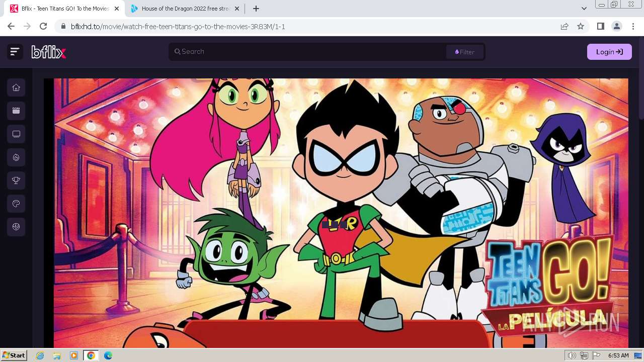Image resolution: width=644 pixels, height=362 pixels.
Task: Open the volume tray icon
Action: point(572,355)
